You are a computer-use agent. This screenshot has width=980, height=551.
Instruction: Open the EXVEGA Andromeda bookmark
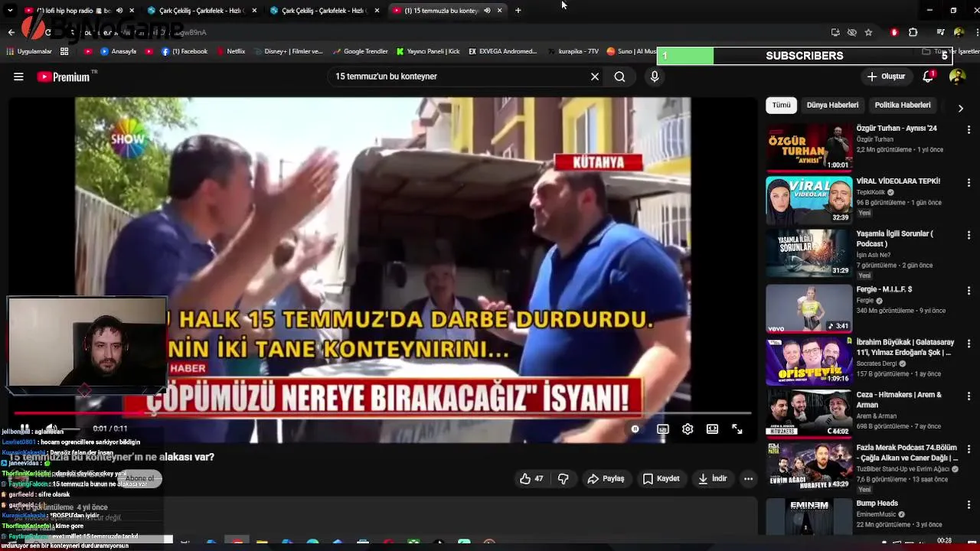click(502, 51)
